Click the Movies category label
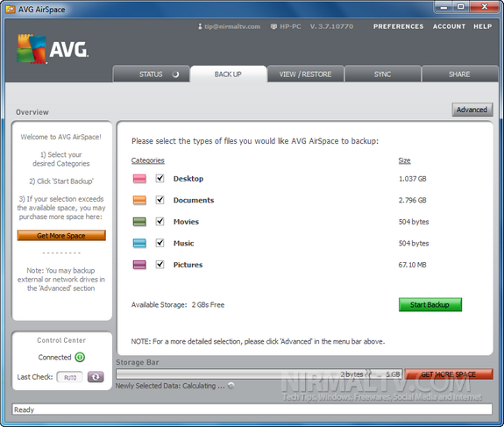This screenshot has width=504, height=427. click(186, 222)
